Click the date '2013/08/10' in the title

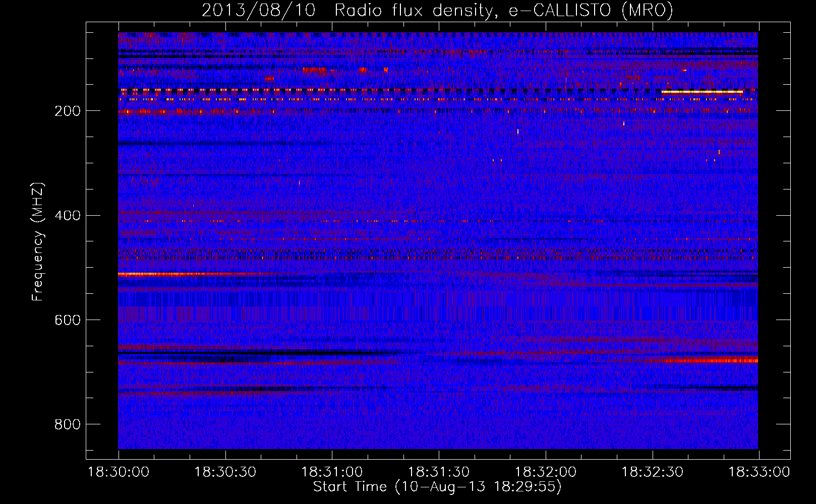click(259, 10)
